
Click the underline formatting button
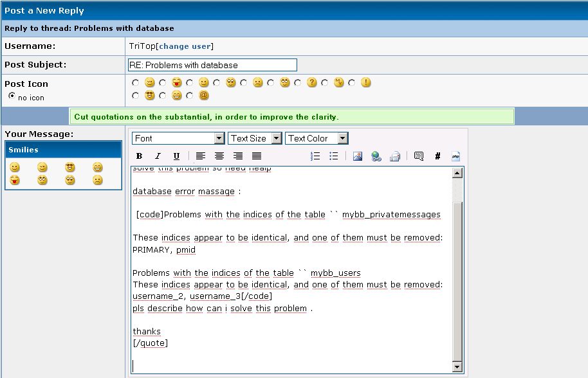click(176, 156)
